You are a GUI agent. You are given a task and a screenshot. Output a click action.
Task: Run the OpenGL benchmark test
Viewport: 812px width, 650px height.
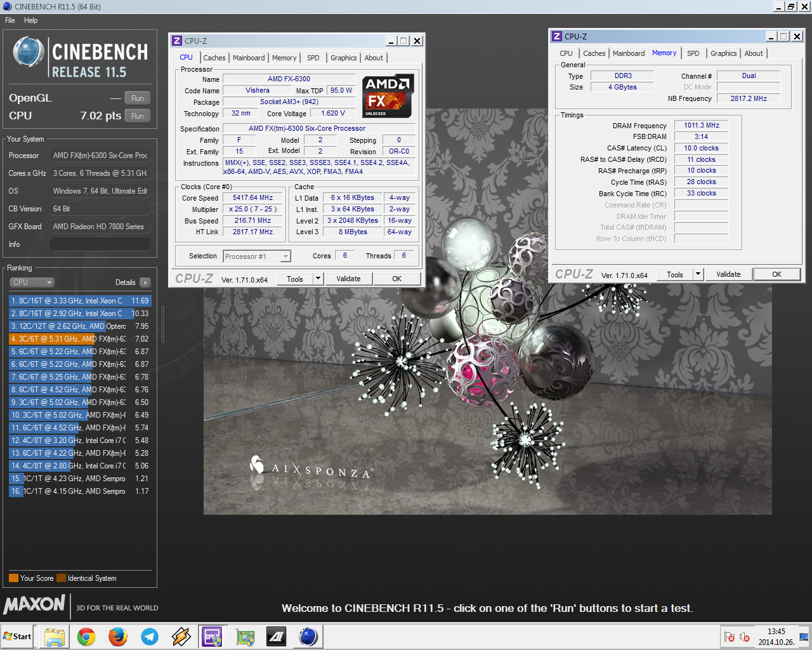[x=138, y=98]
